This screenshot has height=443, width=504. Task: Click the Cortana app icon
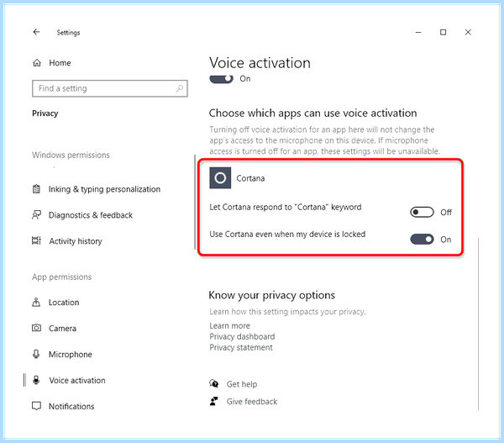click(x=220, y=178)
